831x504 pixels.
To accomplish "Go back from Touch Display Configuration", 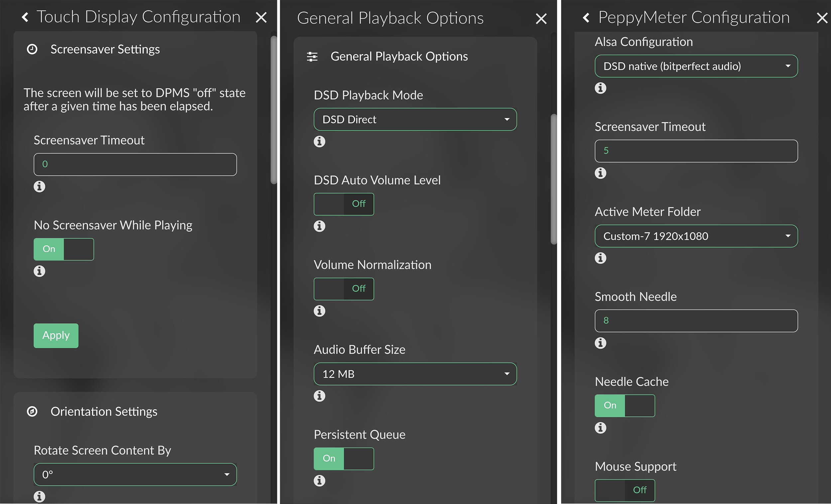I will [x=25, y=17].
